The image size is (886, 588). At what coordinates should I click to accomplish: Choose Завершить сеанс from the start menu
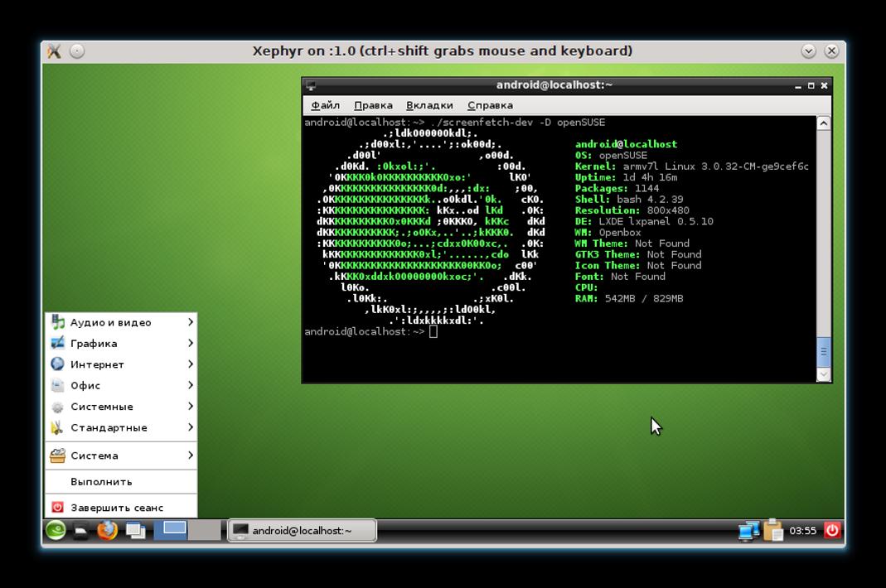pyautogui.click(x=122, y=508)
